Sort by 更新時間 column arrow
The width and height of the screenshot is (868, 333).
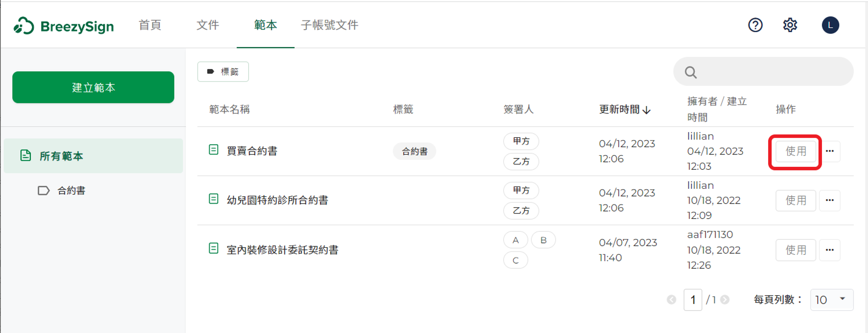pos(647,110)
